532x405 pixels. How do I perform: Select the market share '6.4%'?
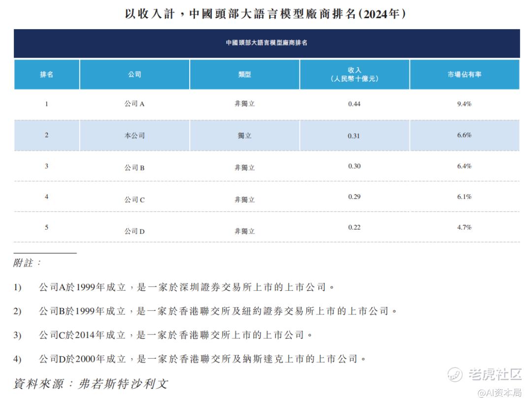tap(464, 166)
